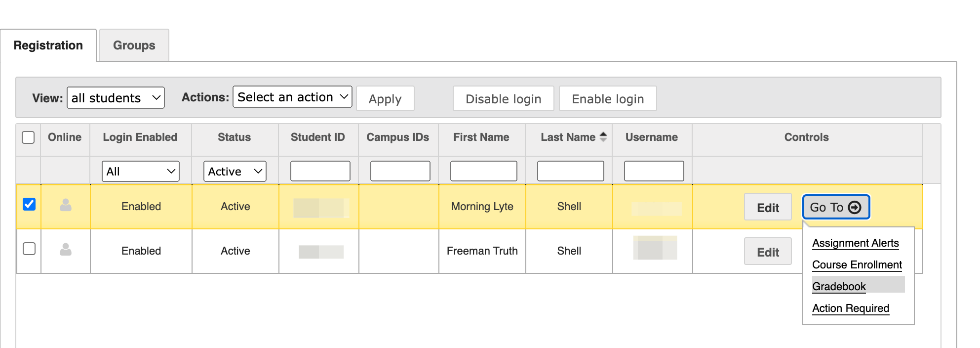Open the Login Enabled All filter dropdown

click(x=141, y=172)
